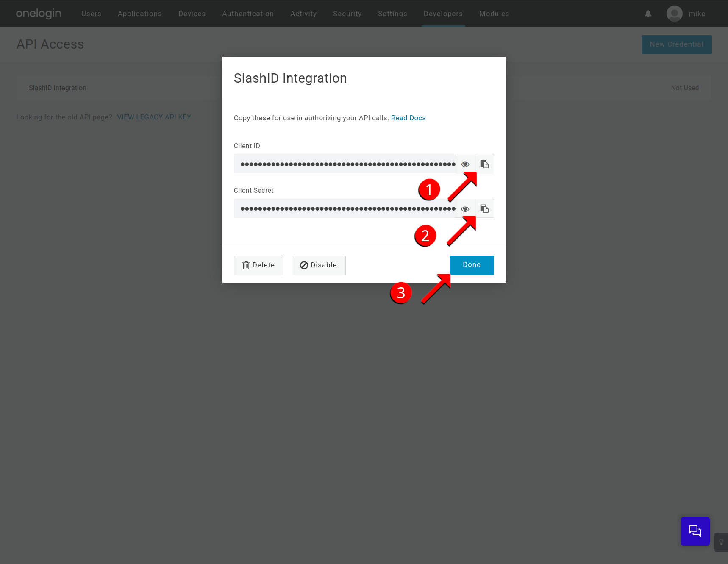Open the Users menu

pyautogui.click(x=91, y=14)
